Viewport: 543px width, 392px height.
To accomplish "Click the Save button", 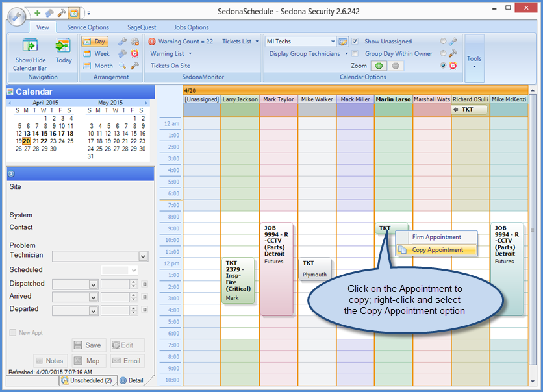I will [88, 345].
